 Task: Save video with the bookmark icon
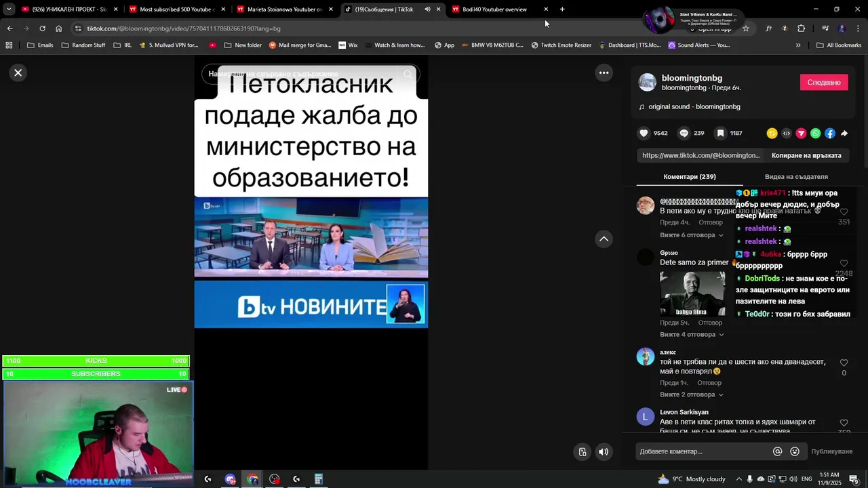click(x=720, y=134)
